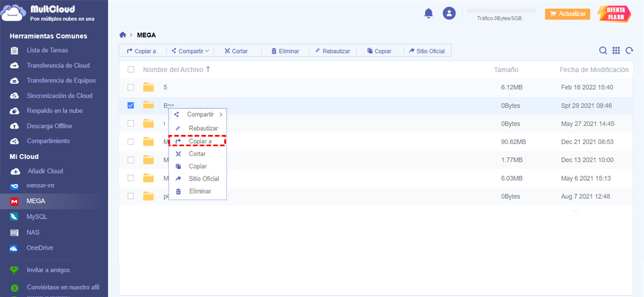This screenshot has width=644, height=297.
Task: Choose Rebautizar from context menu
Action: (198, 128)
